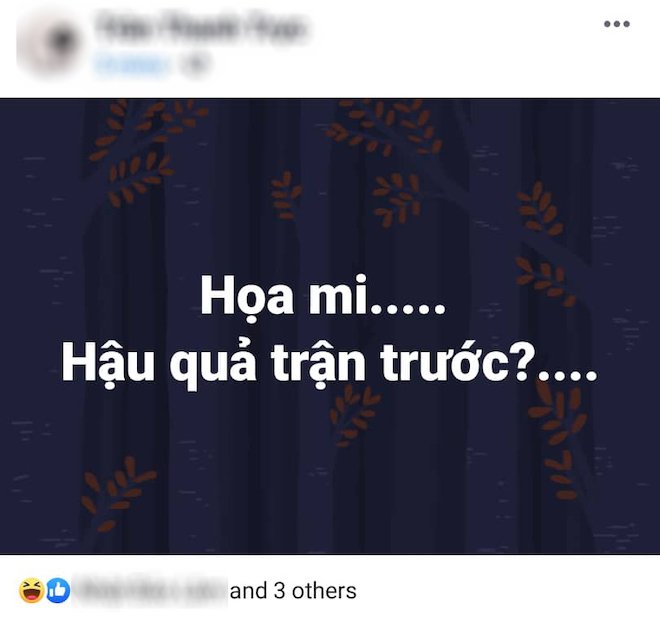Click the blurred blue post timestamp
The image size is (660, 623).
tap(132, 65)
